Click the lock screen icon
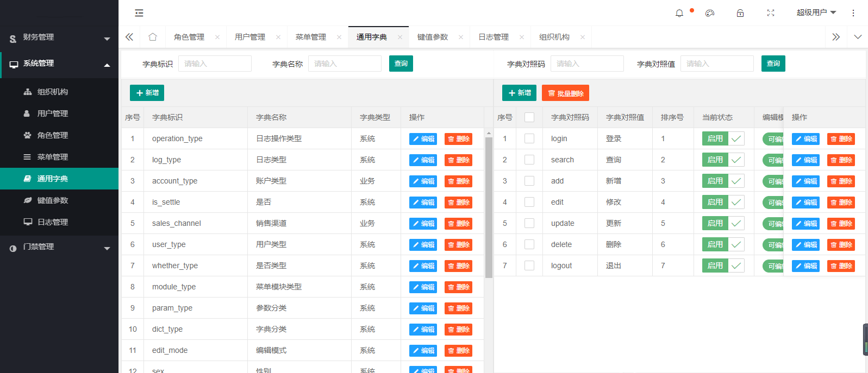 coord(740,13)
